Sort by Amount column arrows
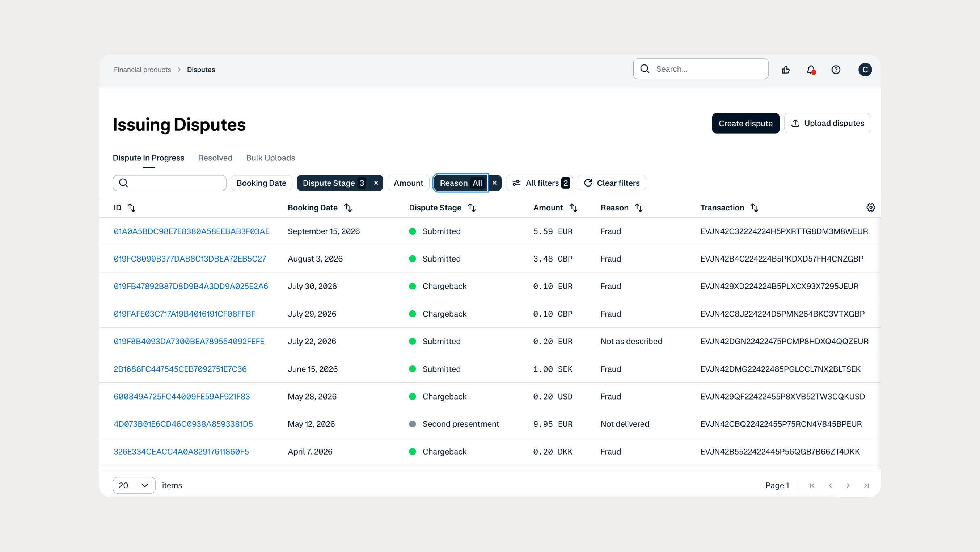 [573, 208]
